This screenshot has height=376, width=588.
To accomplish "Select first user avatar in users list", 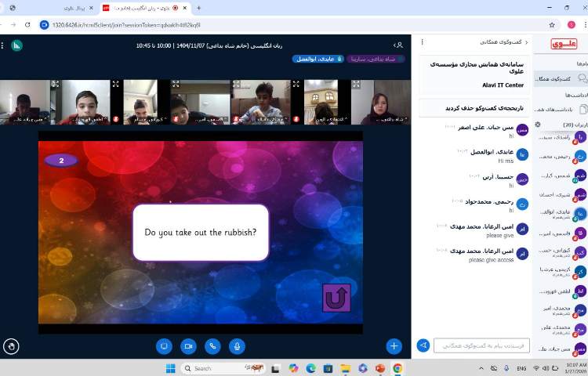I will tap(580, 137).
